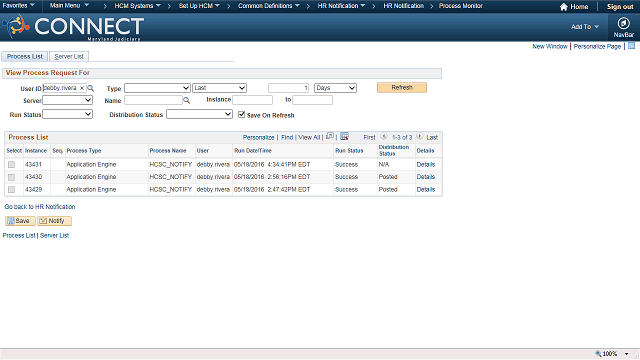Focus the User ID input field
The image size is (640, 360).
point(64,88)
